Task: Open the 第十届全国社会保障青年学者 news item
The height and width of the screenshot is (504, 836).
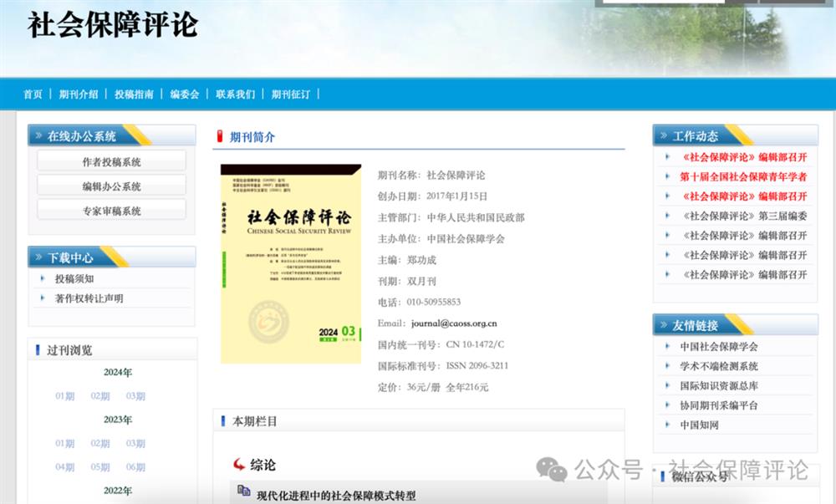Action: [743, 177]
